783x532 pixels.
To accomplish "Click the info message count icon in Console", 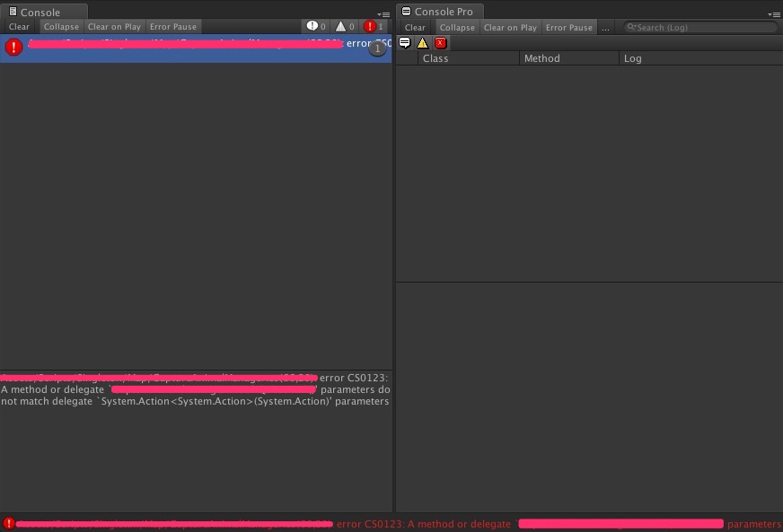I will 313,26.
